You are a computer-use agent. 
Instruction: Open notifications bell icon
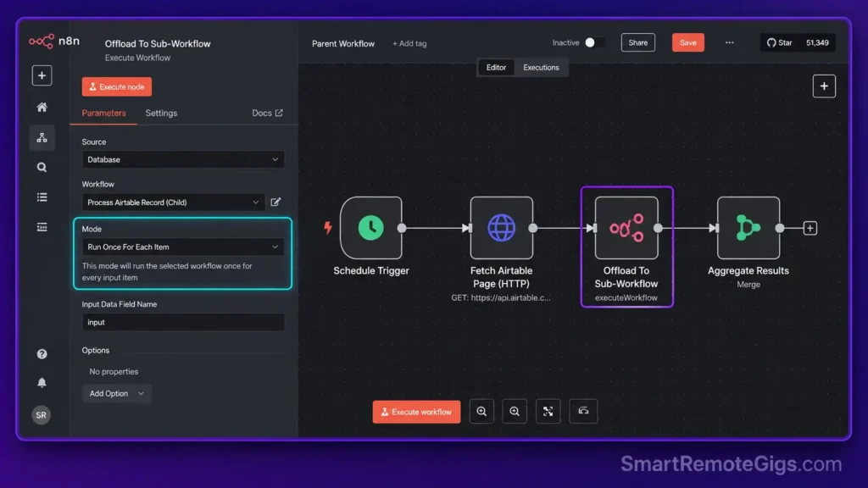(42, 383)
